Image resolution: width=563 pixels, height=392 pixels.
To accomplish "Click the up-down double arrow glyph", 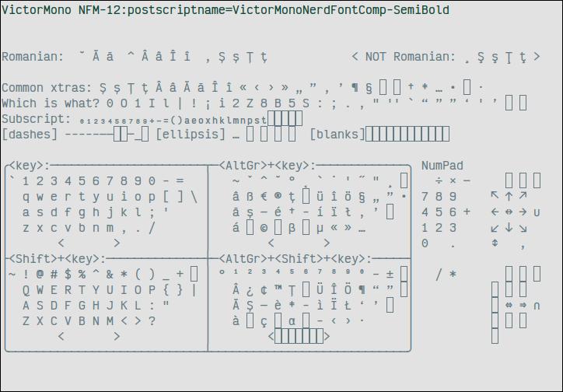I will point(495,243).
